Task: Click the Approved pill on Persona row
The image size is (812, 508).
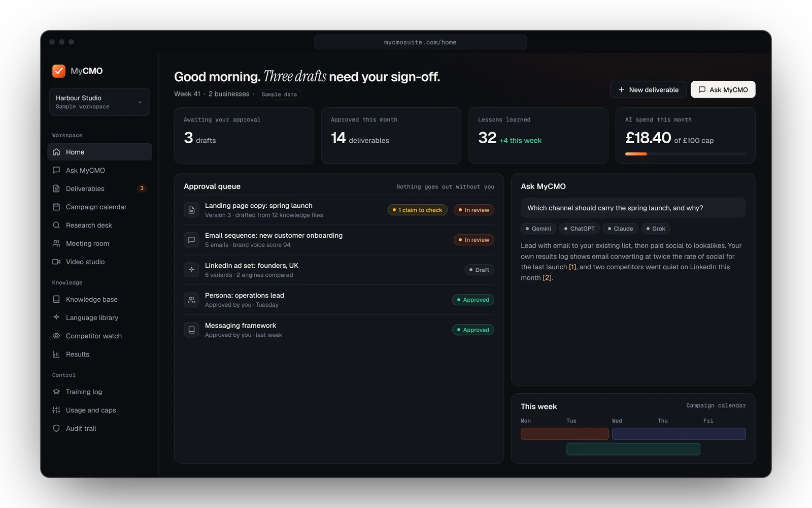Action: tap(473, 300)
